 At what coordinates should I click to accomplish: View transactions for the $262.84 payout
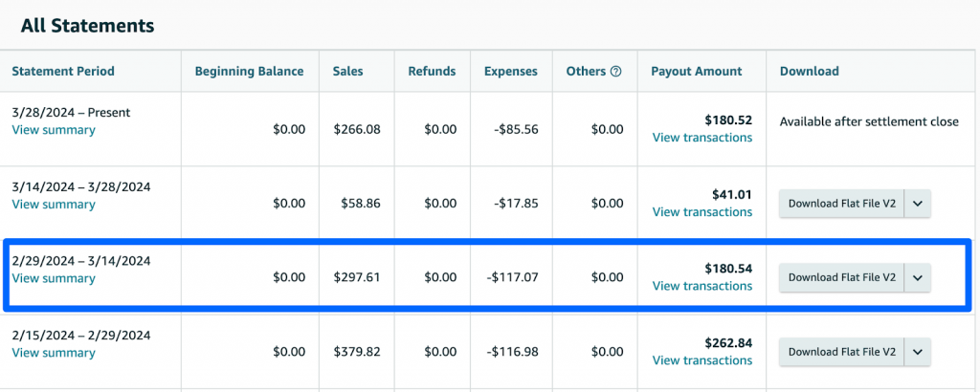click(702, 360)
